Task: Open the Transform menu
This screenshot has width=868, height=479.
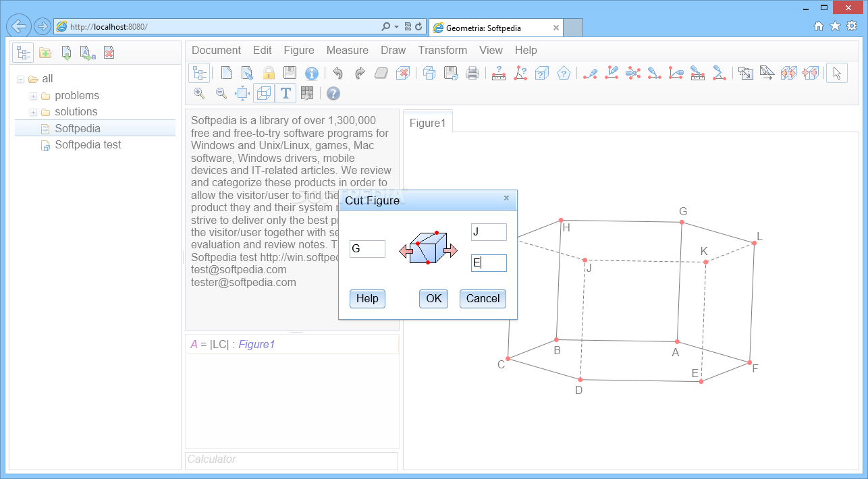Action: (x=443, y=50)
